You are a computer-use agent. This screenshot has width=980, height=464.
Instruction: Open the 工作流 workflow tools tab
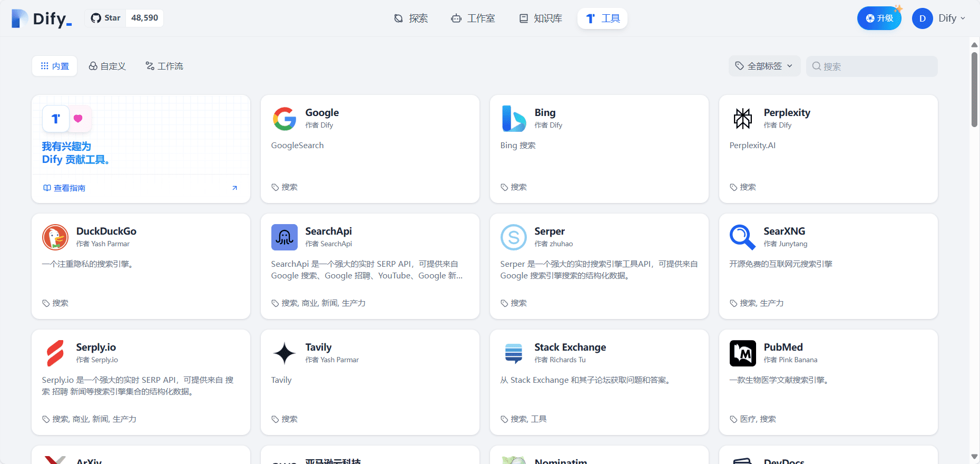(164, 66)
